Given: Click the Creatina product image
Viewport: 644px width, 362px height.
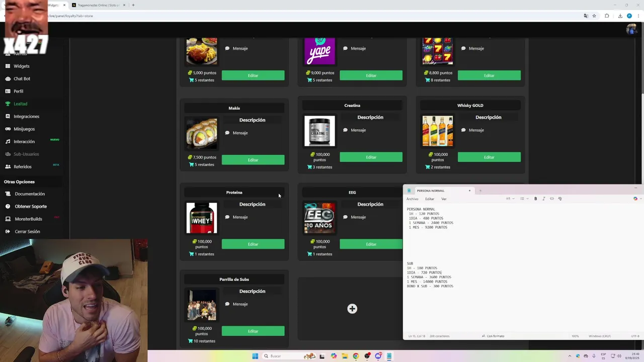Looking at the screenshot, I should 319,131.
